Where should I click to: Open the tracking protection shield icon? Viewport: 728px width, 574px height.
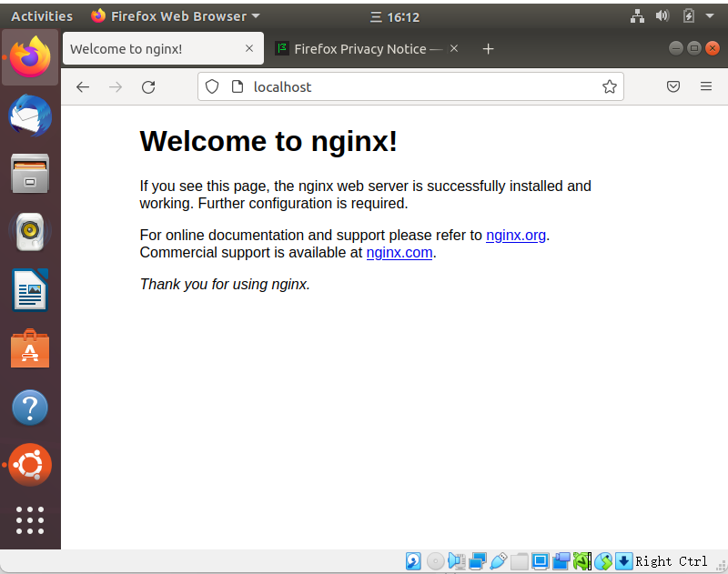click(212, 86)
